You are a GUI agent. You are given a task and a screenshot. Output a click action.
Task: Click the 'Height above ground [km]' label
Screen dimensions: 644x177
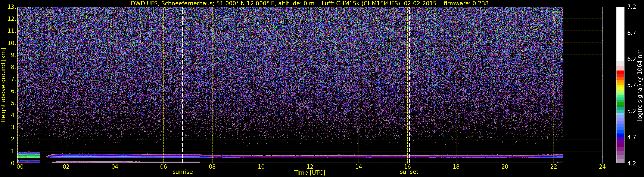point(3,85)
